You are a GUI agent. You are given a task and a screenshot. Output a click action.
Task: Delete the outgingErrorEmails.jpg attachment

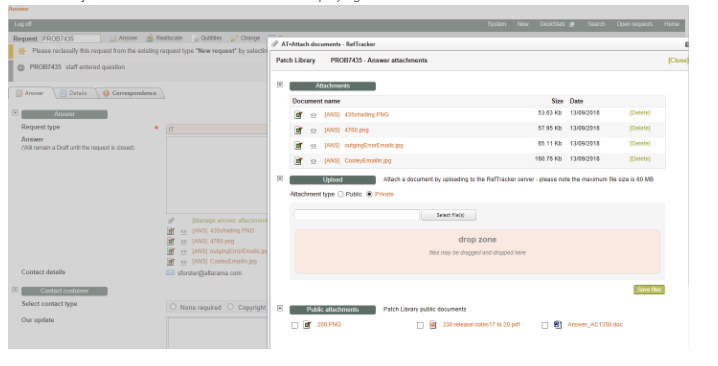[x=640, y=144]
